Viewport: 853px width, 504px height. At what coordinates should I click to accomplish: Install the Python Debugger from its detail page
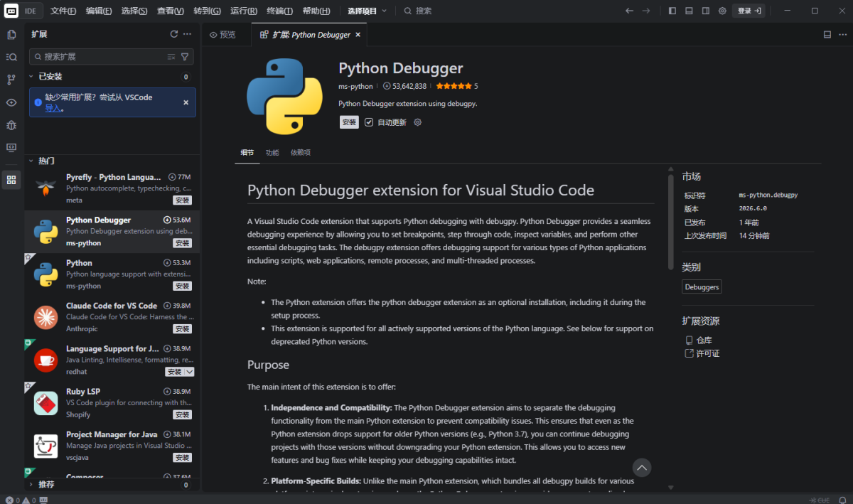tap(349, 122)
